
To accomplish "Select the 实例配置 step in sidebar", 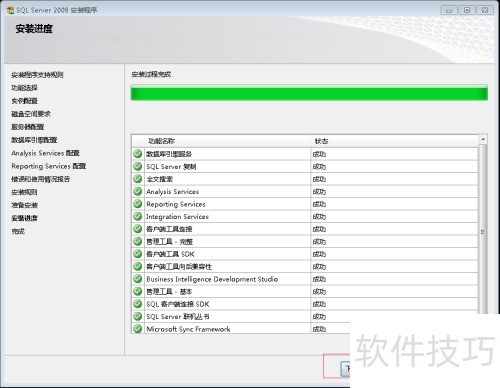I will (x=24, y=101).
